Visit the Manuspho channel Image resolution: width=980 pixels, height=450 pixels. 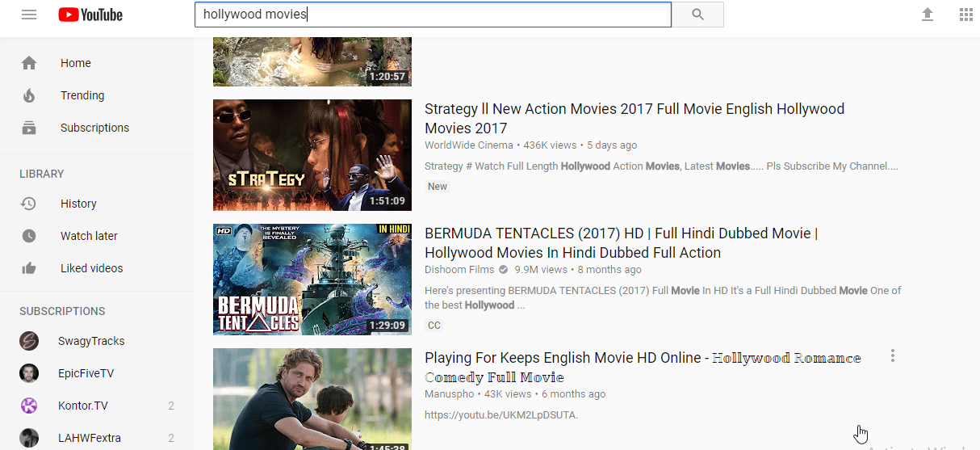pos(450,394)
